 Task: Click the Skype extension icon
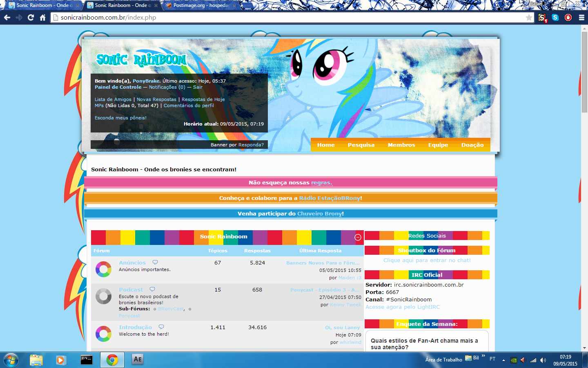(x=555, y=18)
